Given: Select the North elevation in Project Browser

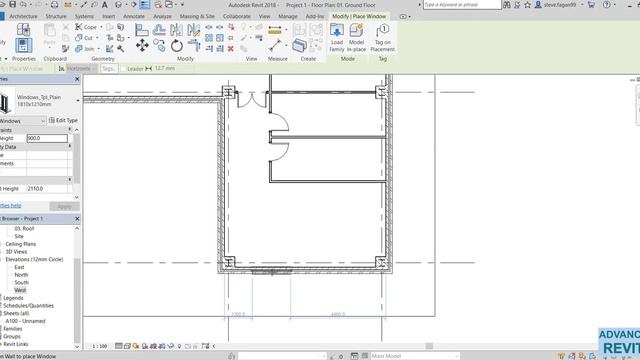Looking at the screenshot, I should (21, 275).
